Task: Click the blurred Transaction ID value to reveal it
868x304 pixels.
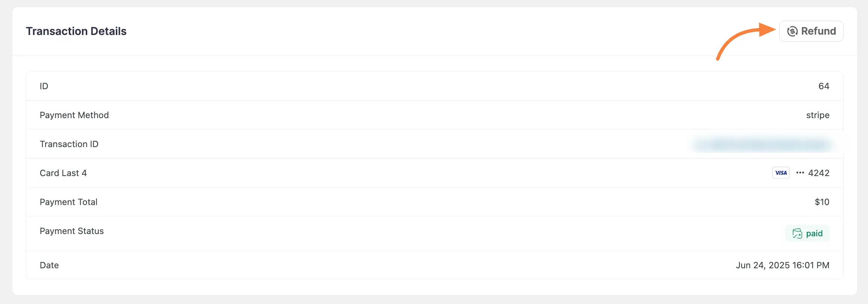Action: click(x=761, y=144)
